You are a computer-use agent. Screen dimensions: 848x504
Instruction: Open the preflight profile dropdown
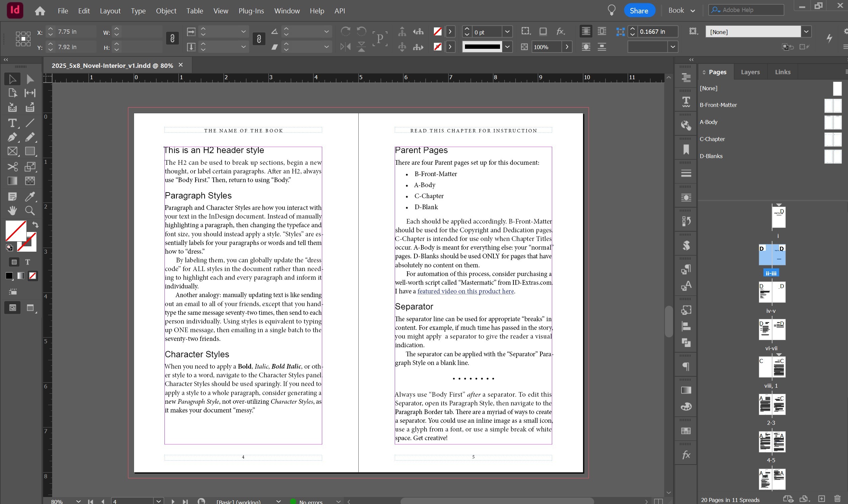(278, 501)
